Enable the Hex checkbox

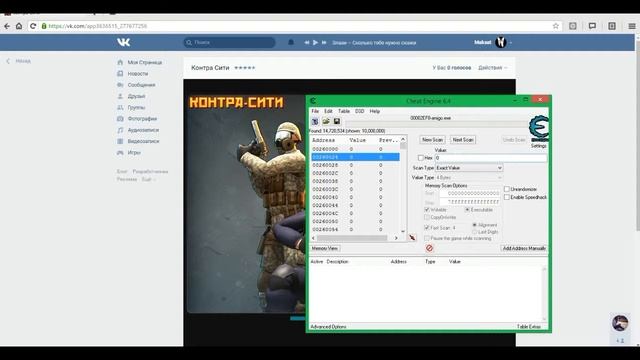click(421, 158)
